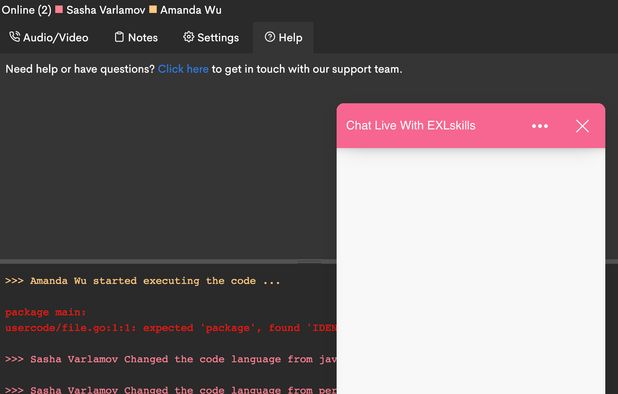The height and width of the screenshot is (394, 618).
Task: Click the 'Online (2)' label
Action: 26,10
